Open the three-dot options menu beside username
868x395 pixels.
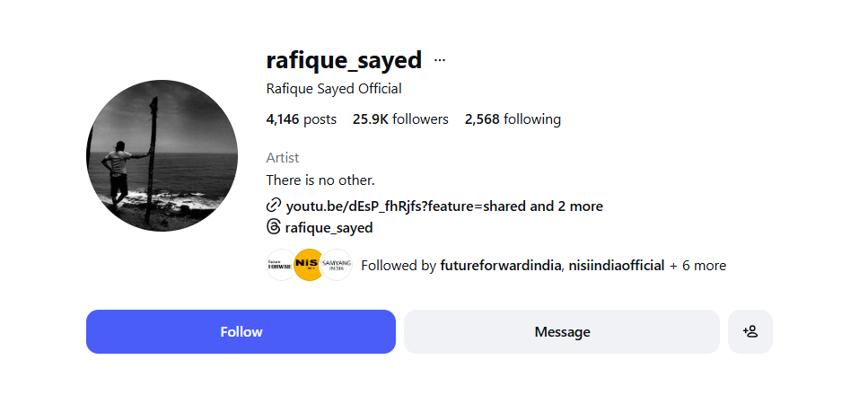point(440,60)
